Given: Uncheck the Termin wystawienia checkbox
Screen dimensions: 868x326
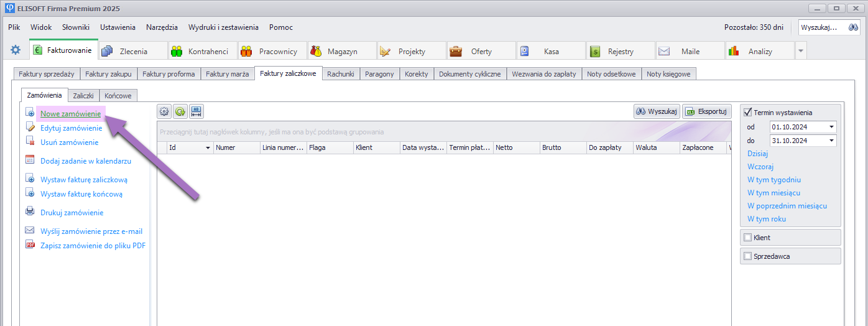Looking at the screenshot, I should pyautogui.click(x=748, y=113).
